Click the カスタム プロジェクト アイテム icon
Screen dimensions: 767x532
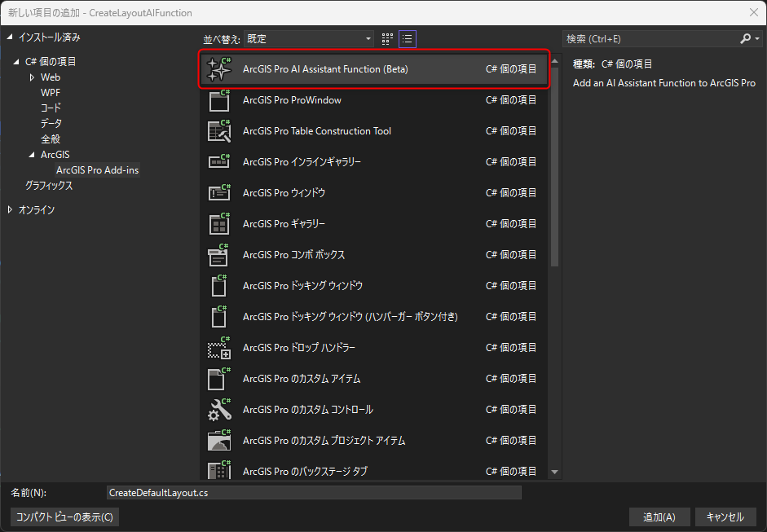pyautogui.click(x=218, y=441)
